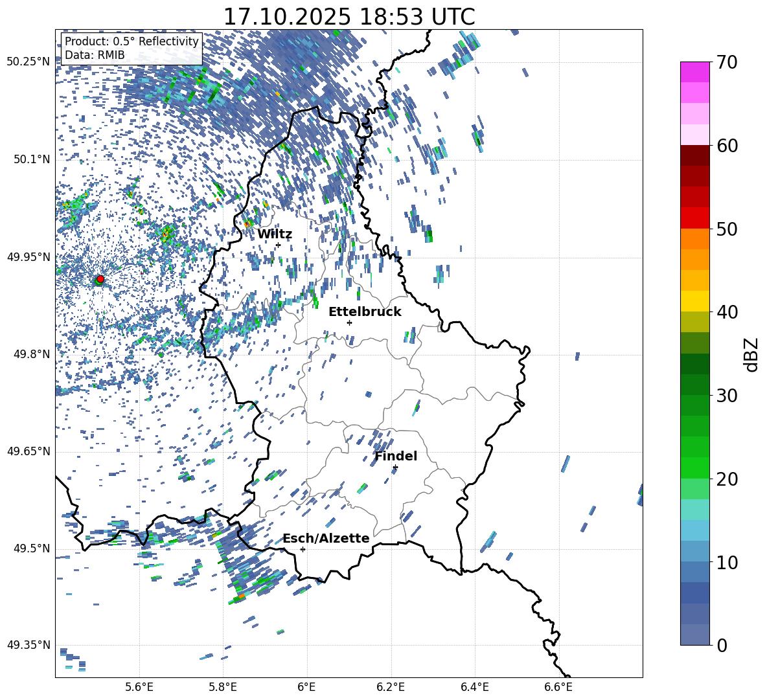This screenshot has width=767, height=700.
Task: Click the dBZ colorbar label
Action: click(x=751, y=354)
